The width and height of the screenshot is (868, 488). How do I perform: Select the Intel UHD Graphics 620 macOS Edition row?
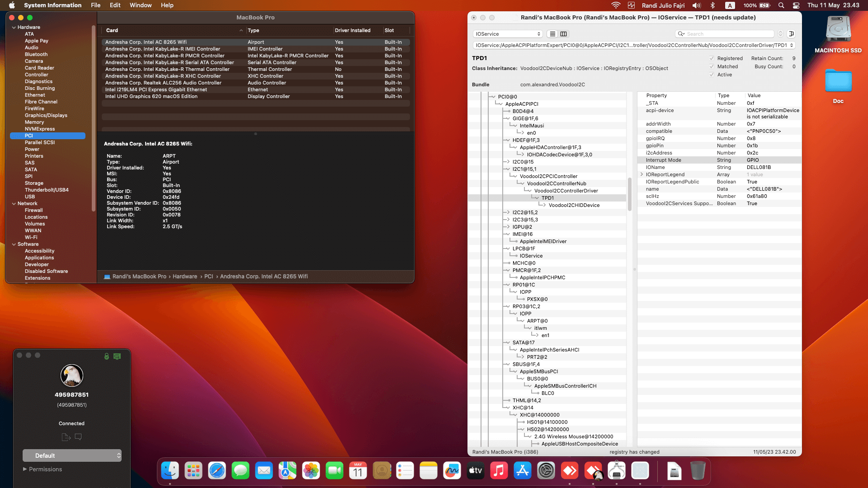pos(256,96)
